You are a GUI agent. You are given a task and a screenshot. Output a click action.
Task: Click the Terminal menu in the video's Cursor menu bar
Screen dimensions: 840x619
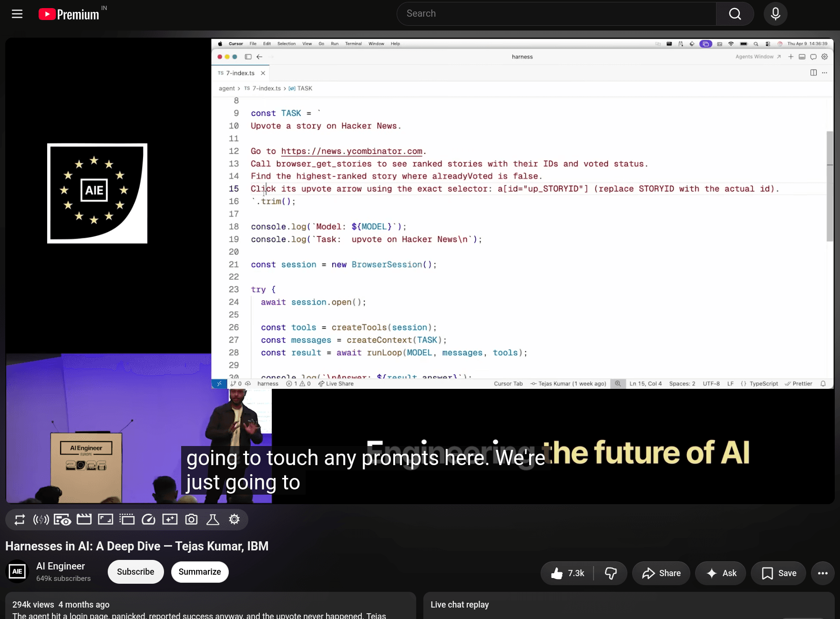(x=353, y=44)
